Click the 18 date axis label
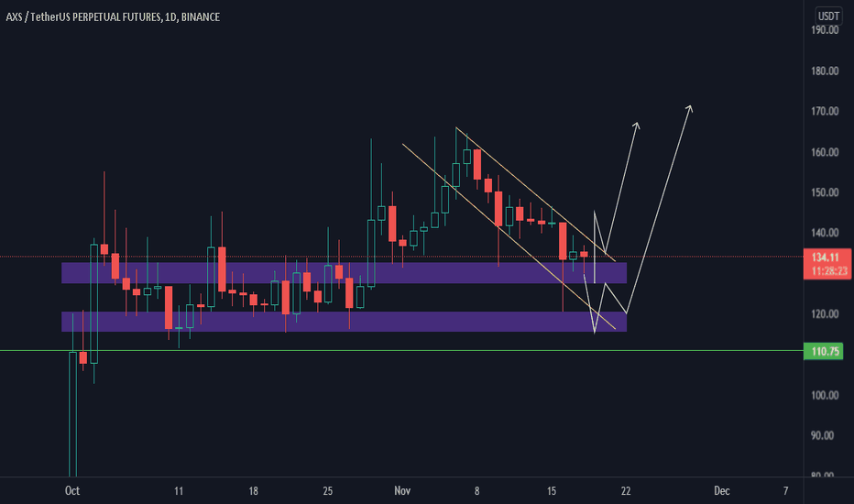The height and width of the screenshot is (504, 854). tap(253, 491)
